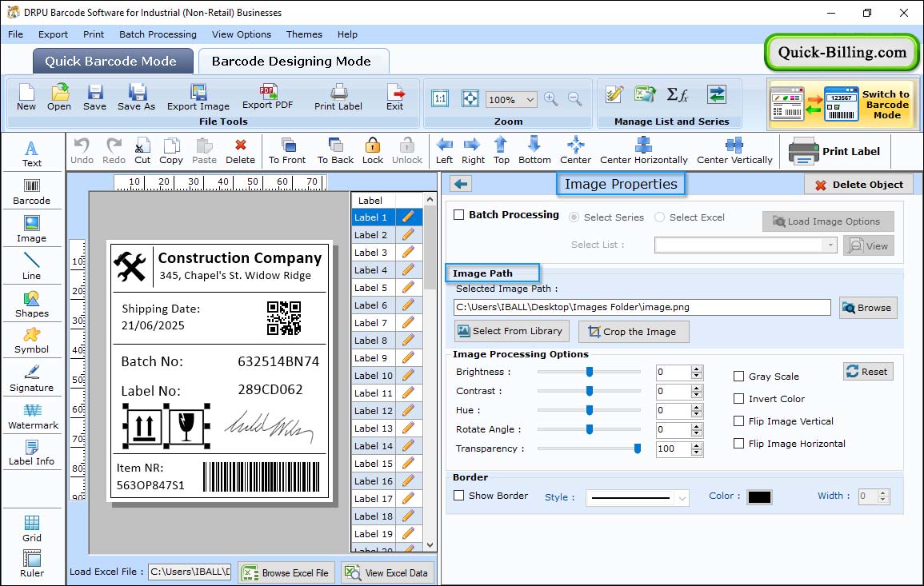Click Delete Object button

(x=858, y=185)
